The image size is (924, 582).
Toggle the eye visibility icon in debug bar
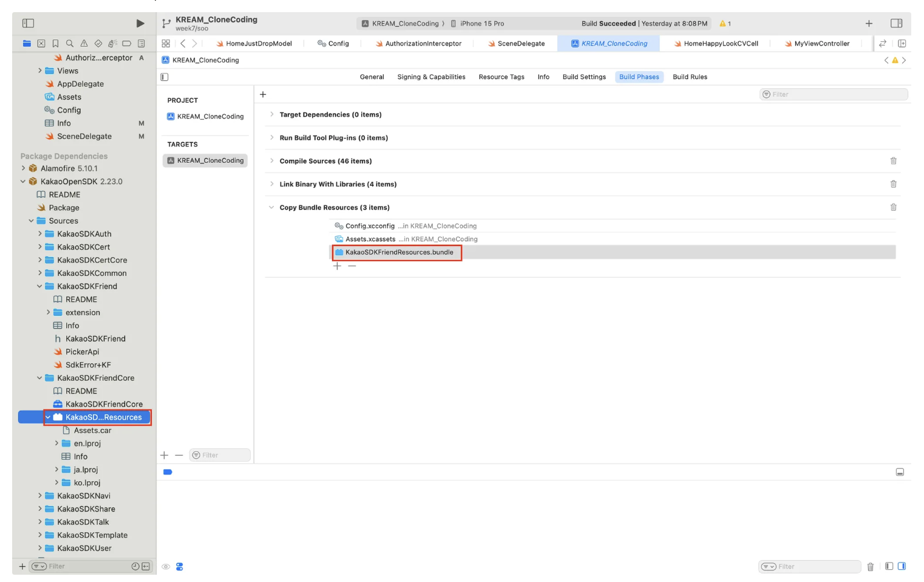point(166,567)
